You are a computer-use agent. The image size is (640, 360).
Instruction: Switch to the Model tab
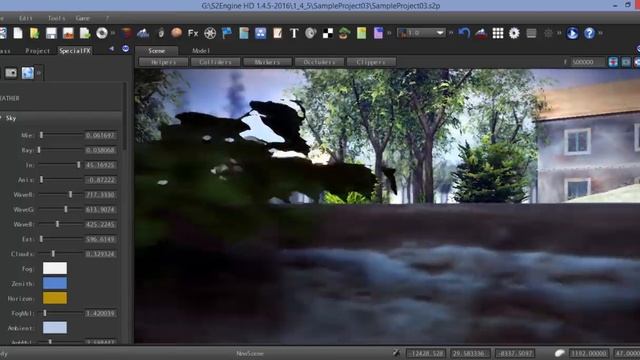click(201, 51)
